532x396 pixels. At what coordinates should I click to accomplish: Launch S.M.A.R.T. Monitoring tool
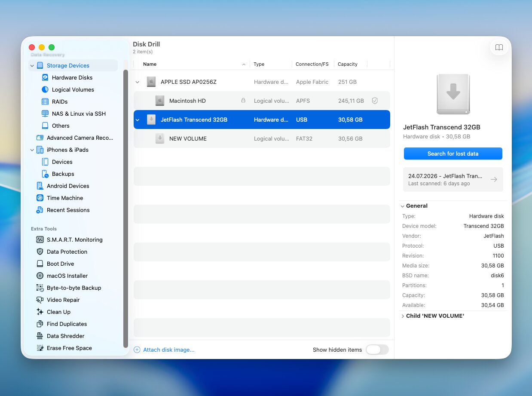coord(69,239)
